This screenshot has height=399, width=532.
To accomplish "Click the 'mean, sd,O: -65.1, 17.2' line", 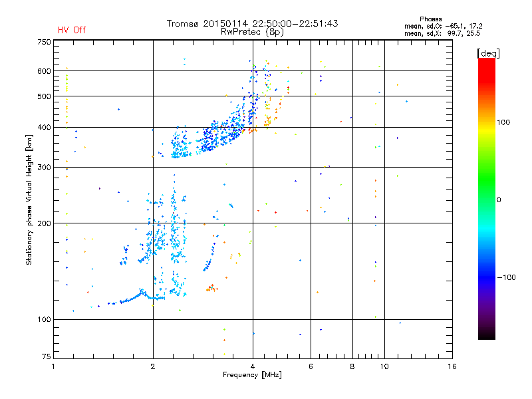I will (443, 27).
